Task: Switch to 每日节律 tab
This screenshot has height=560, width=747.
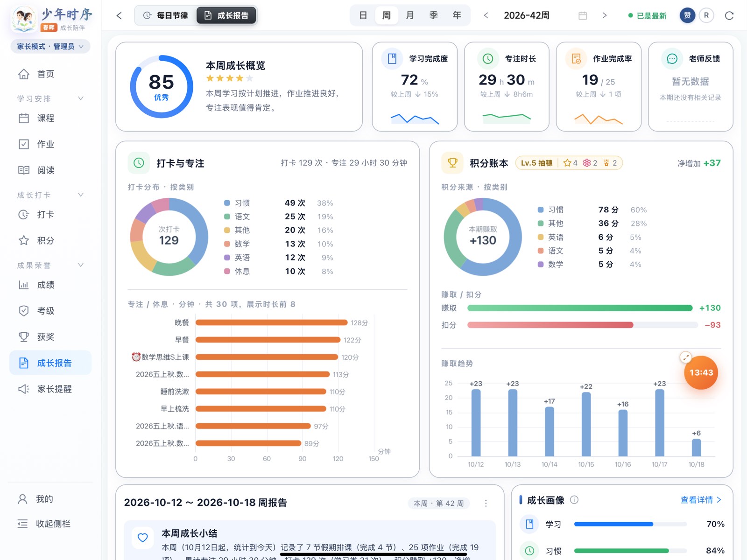Action: [x=166, y=15]
